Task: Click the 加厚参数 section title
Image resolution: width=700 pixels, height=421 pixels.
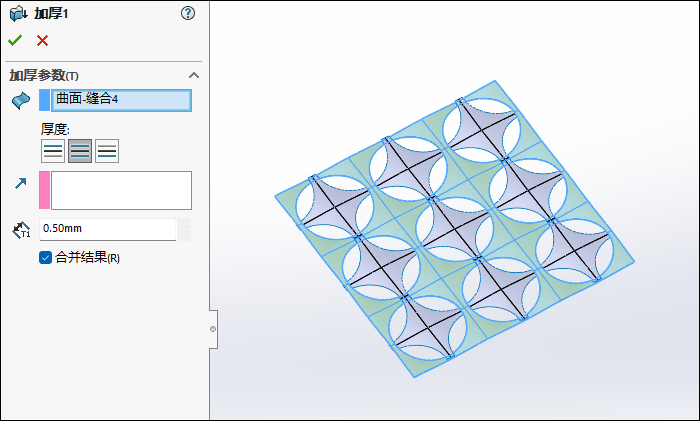Action: coord(44,75)
